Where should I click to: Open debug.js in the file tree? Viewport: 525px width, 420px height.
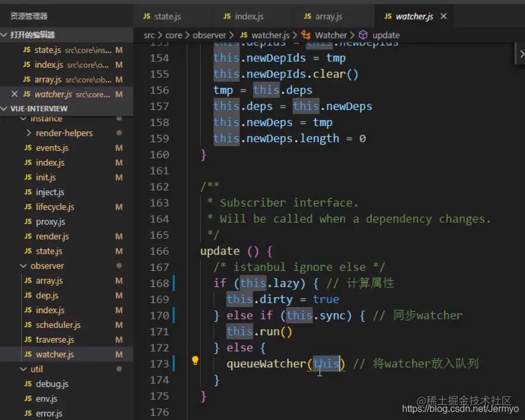click(x=67, y=384)
